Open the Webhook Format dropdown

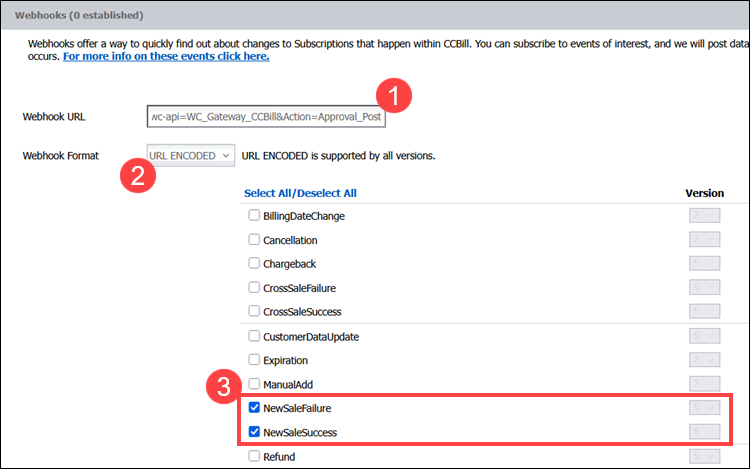pyautogui.click(x=190, y=155)
